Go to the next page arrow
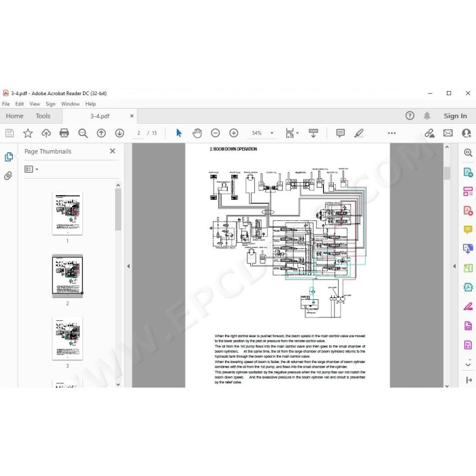Image resolution: width=476 pixels, height=476 pixels. click(x=119, y=133)
